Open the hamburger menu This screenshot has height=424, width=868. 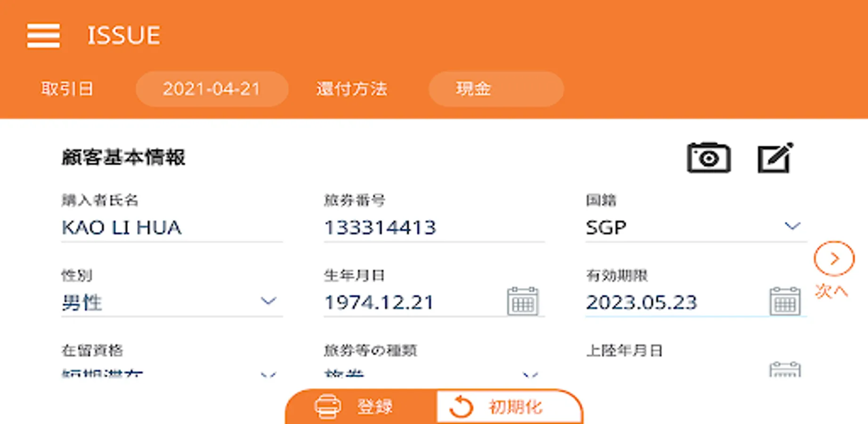pyautogui.click(x=43, y=36)
